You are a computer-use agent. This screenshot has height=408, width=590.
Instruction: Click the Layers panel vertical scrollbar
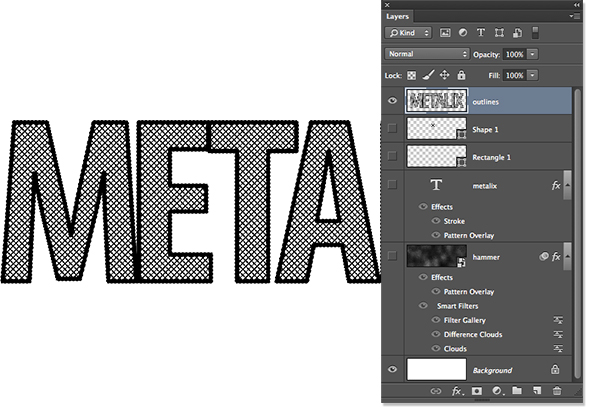click(579, 233)
